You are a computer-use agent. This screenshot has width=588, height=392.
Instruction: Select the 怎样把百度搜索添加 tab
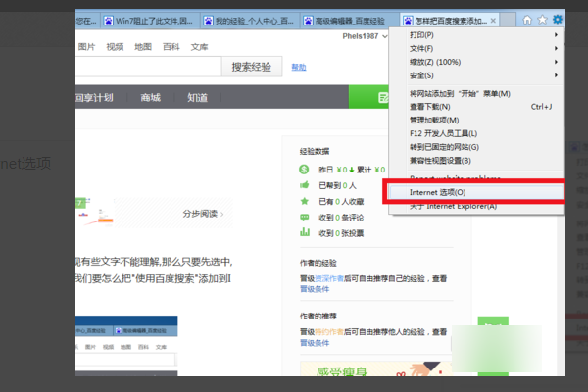click(450, 21)
